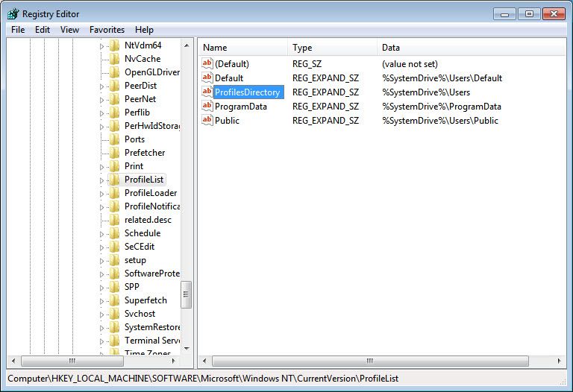Click the SeCEdit folder icon
Screen dimensions: 573x392
pyautogui.click(x=114, y=247)
